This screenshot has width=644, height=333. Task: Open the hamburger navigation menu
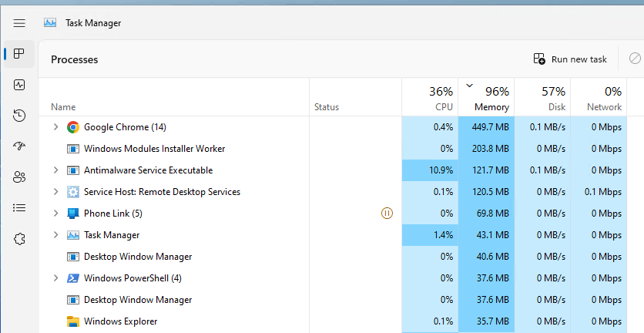(x=19, y=23)
